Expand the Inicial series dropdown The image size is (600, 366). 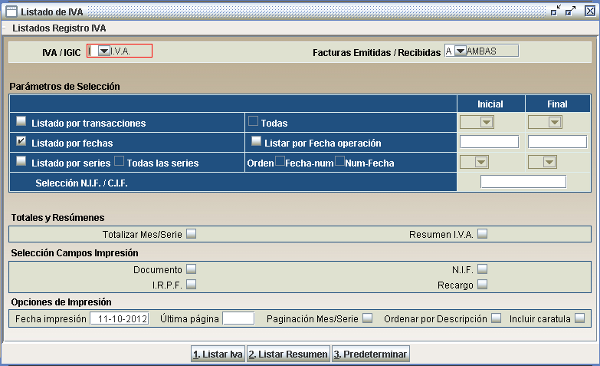(481, 162)
